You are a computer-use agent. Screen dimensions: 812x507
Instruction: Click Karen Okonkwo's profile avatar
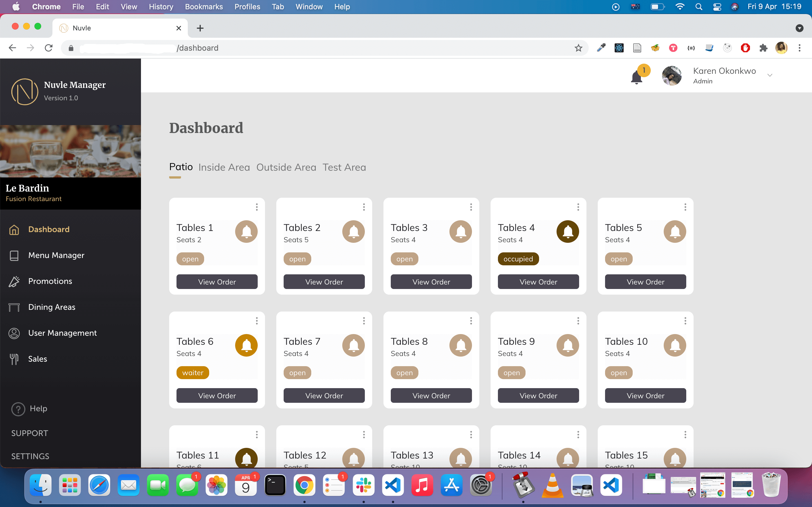point(671,75)
